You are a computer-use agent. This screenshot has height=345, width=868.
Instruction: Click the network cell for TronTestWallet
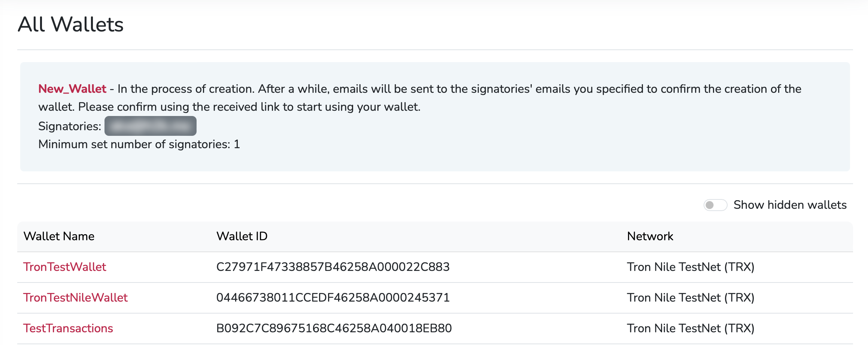(x=691, y=267)
